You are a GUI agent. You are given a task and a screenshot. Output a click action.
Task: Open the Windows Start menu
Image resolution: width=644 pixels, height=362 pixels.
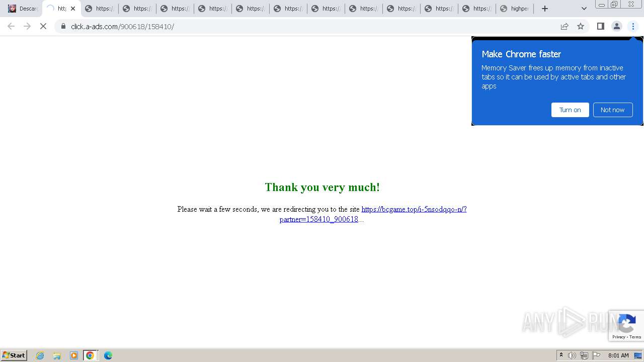pyautogui.click(x=14, y=355)
